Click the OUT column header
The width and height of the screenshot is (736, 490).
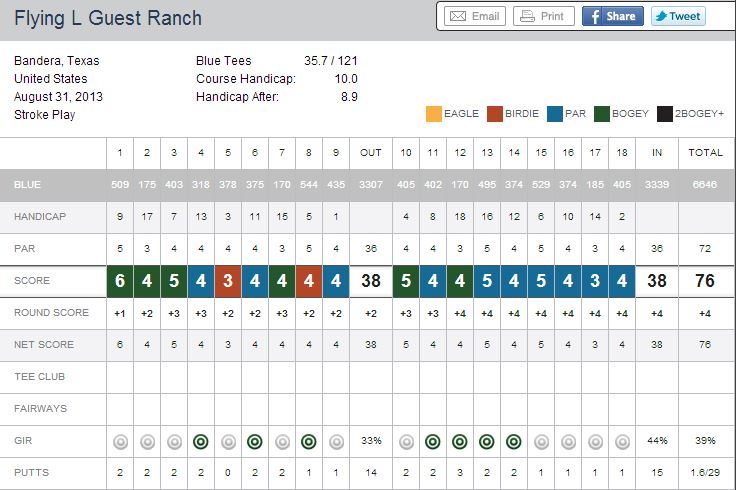pos(371,153)
